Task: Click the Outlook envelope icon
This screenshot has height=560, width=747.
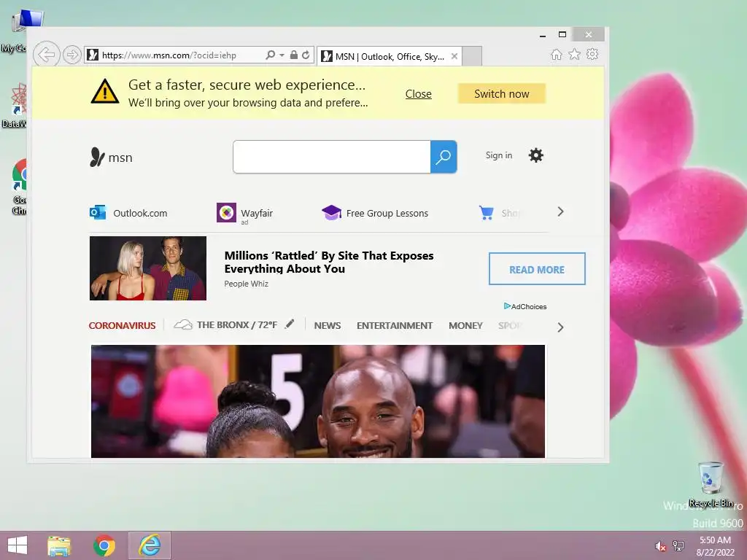Action: pos(98,212)
